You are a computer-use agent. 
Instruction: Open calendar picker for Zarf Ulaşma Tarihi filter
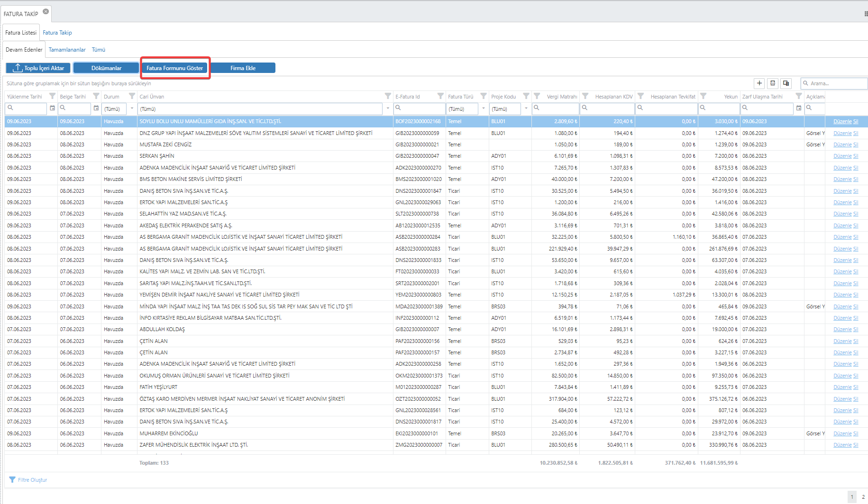tap(799, 108)
